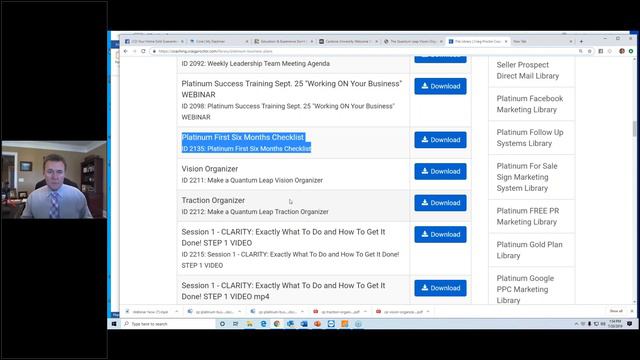The image size is (640, 360).
Task: Open the notification center icon
Action: [629, 324]
